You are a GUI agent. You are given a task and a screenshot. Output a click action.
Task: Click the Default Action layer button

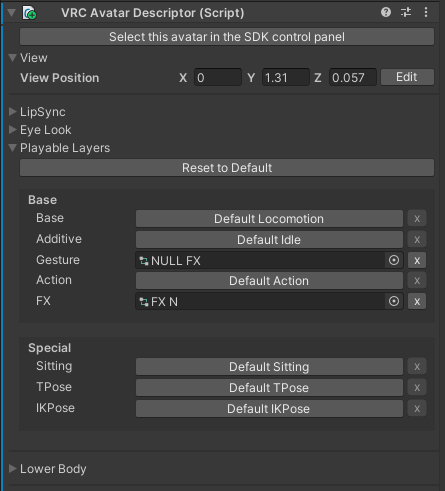[x=269, y=281]
